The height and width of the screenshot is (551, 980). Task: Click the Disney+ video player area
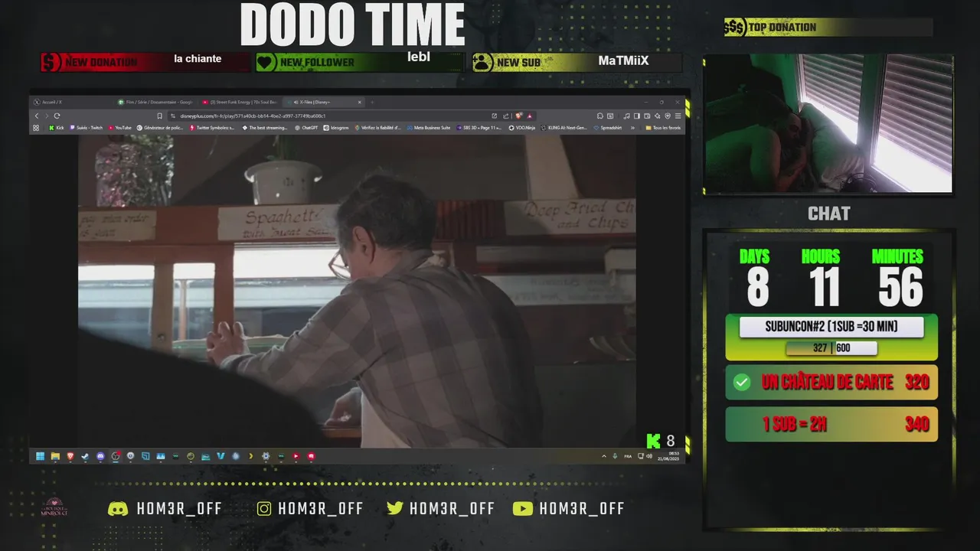(357, 291)
